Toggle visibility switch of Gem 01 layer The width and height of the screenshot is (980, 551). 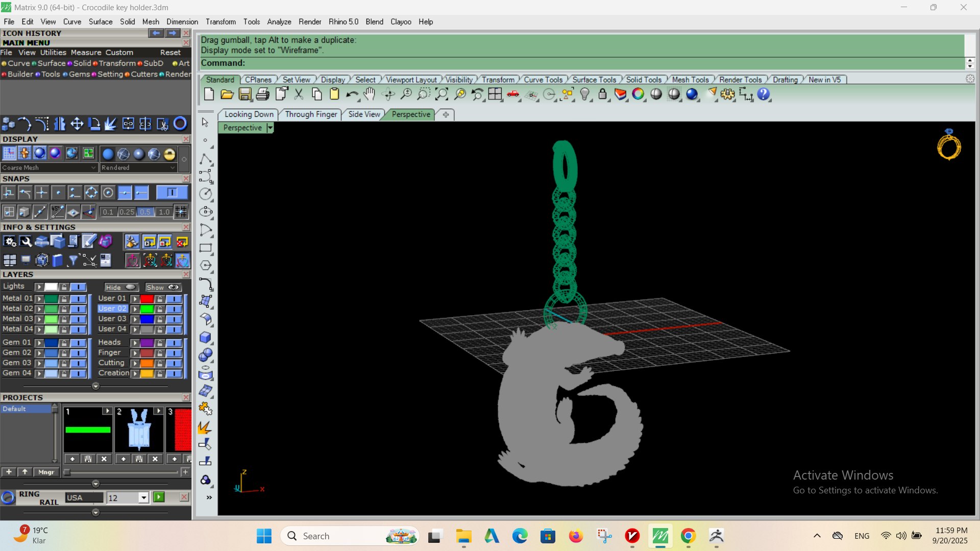point(78,343)
